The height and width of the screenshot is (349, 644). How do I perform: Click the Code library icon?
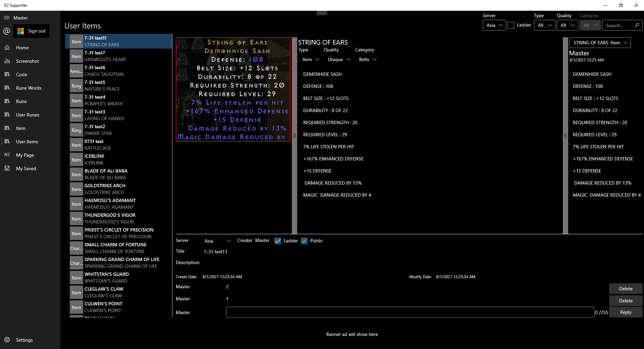[x=7, y=74]
